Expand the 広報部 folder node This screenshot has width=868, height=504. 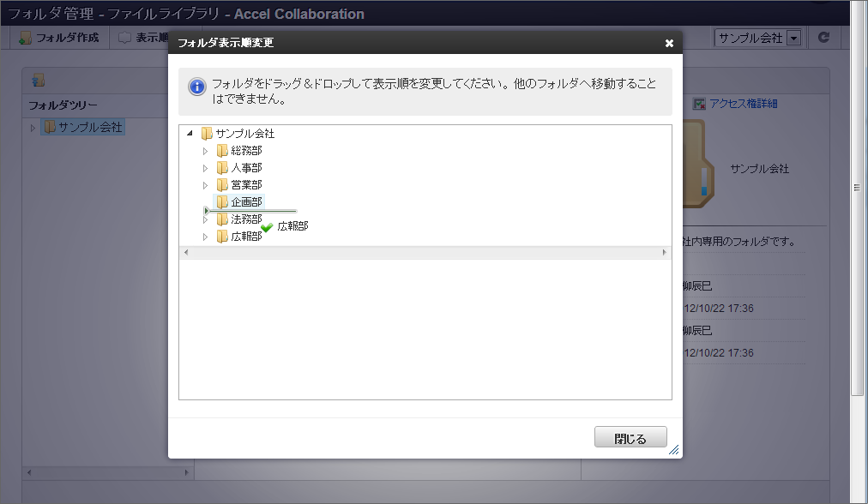click(205, 237)
